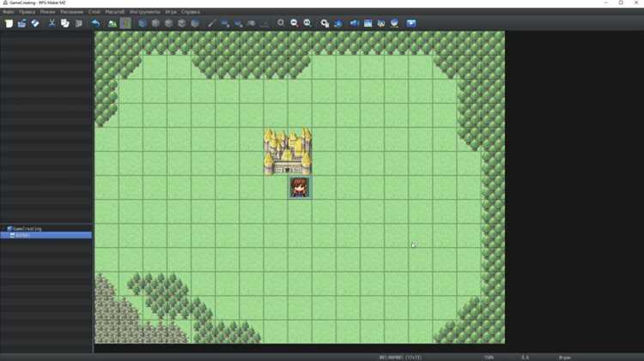Switch to Map editing mode icon
The width and height of the screenshot is (644, 361).
click(x=112, y=23)
